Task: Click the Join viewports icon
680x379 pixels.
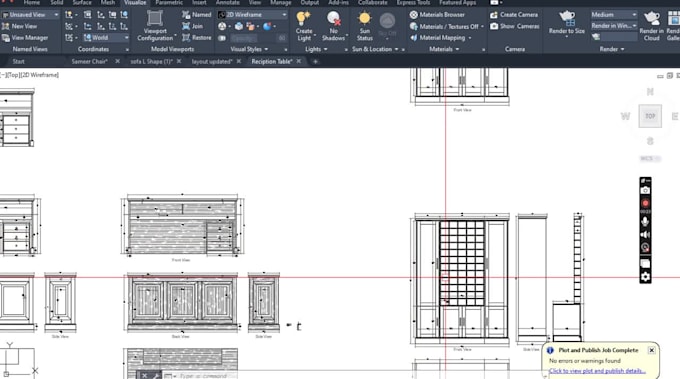Action: [x=186, y=26]
